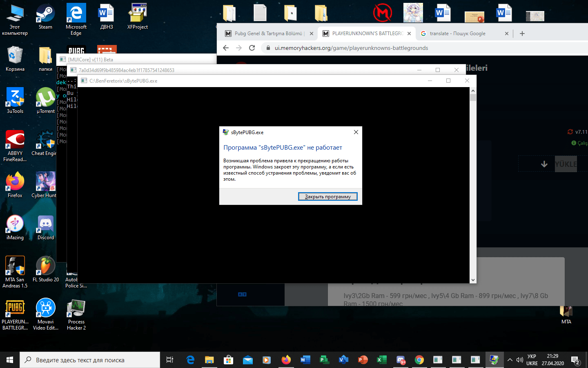Open Discord from the taskbar

pyautogui.click(x=401, y=360)
